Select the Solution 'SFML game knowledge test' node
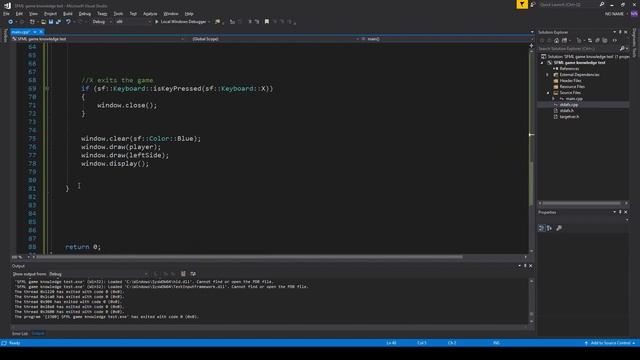 pyautogui.click(x=586, y=57)
